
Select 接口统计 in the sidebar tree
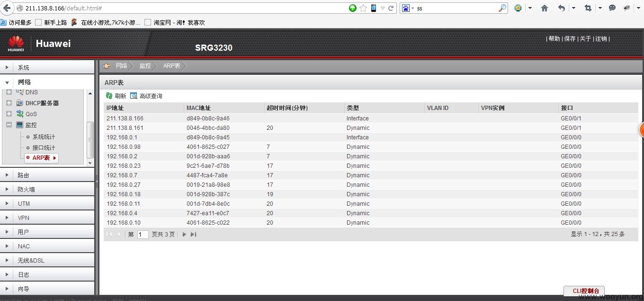(44, 148)
